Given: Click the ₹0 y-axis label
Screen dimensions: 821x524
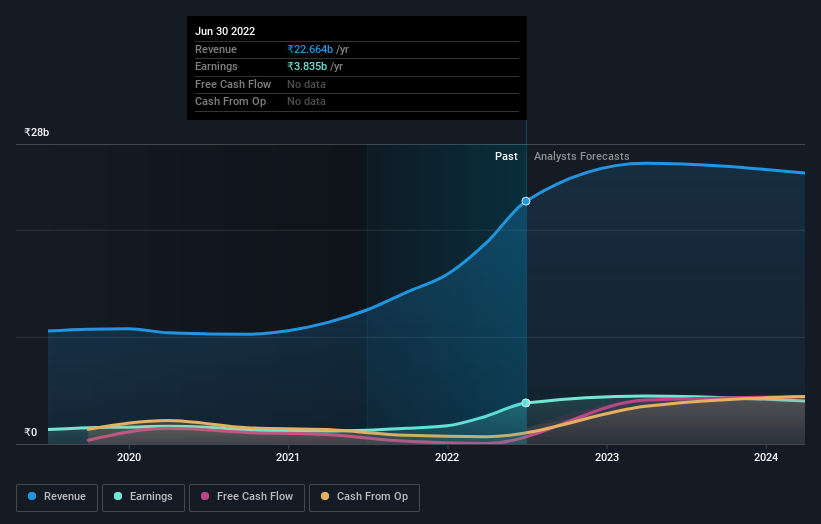Looking at the screenshot, I should click(31, 432).
